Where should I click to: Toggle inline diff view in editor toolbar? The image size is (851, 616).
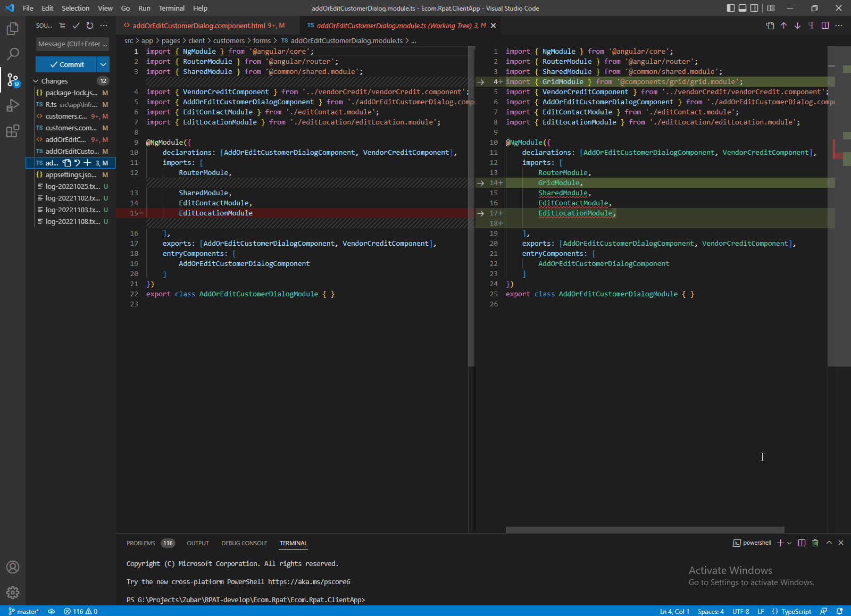coord(825,26)
